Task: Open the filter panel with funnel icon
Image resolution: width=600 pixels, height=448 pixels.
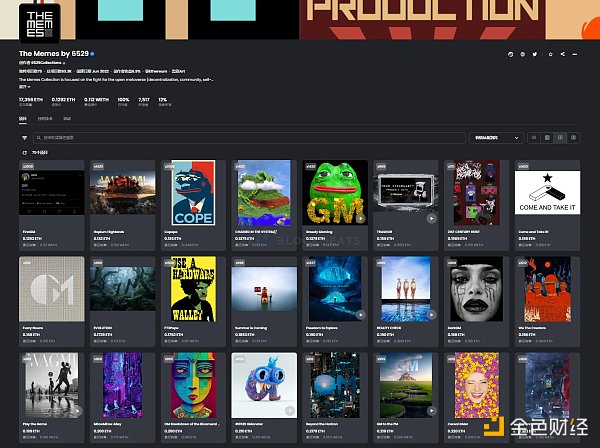Action: point(25,136)
